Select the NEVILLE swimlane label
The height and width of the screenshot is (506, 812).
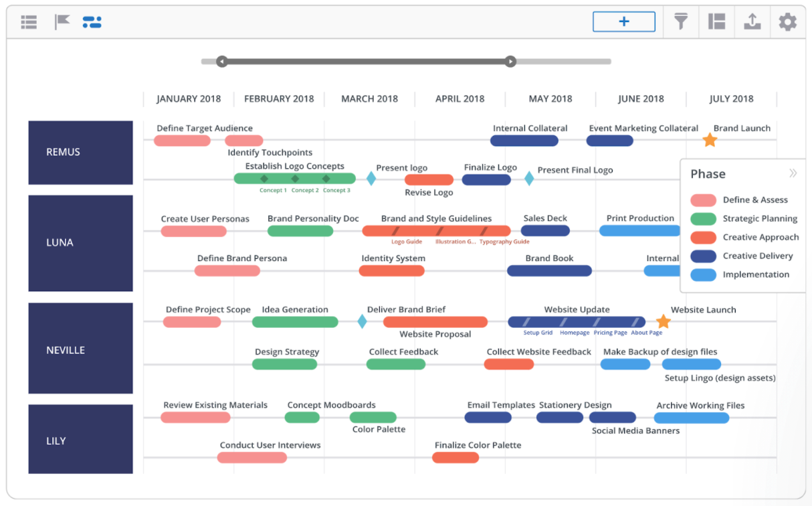pos(80,349)
